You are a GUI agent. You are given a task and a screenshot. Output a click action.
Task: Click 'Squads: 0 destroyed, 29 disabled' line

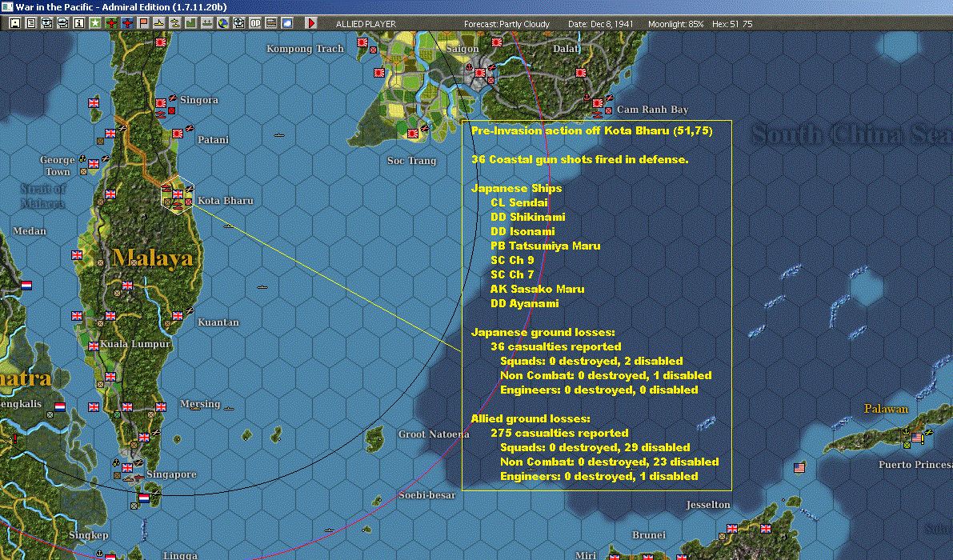click(x=595, y=448)
